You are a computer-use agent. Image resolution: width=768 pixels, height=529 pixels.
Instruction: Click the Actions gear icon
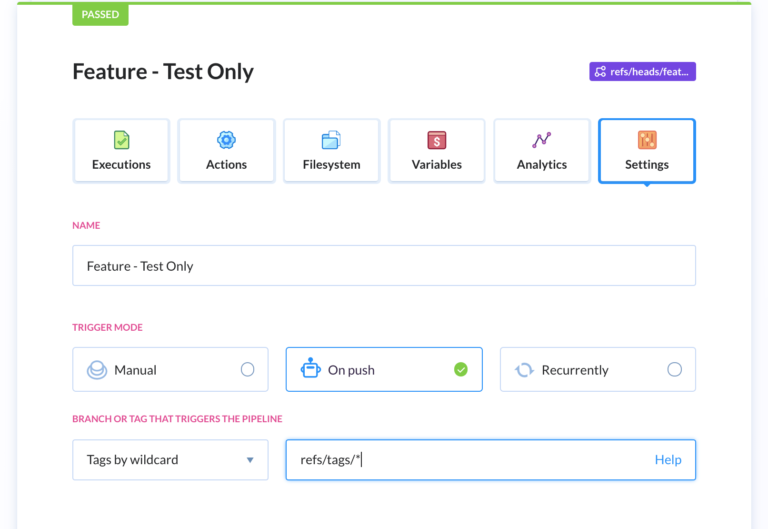[x=226, y=140]
